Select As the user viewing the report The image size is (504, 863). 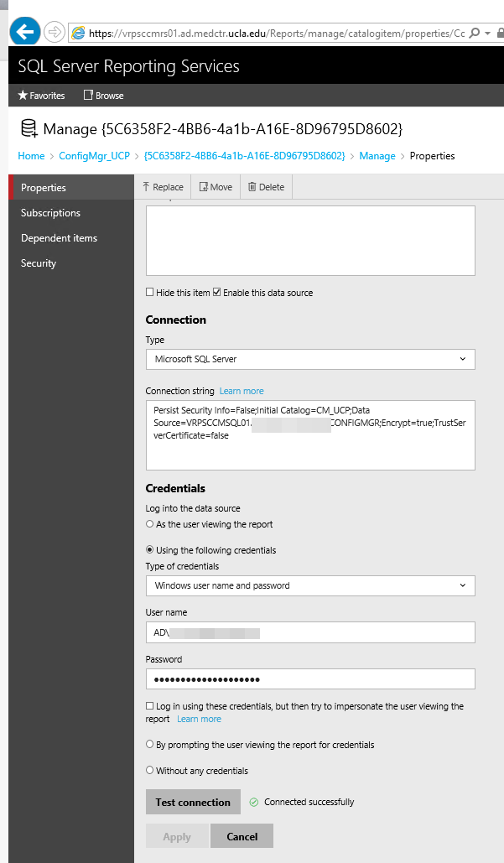pos(149,524)
